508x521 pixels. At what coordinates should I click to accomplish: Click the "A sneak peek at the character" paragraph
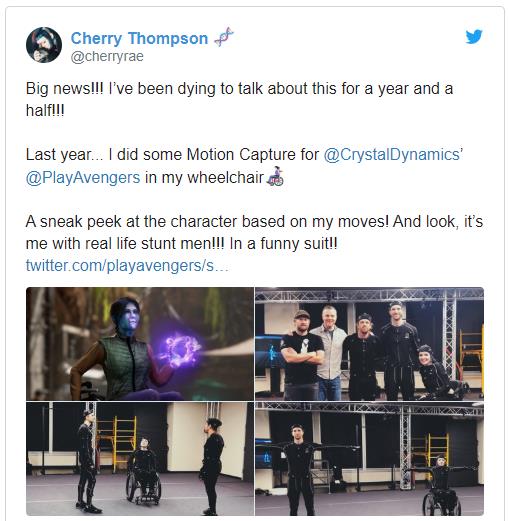click(254, 232)
